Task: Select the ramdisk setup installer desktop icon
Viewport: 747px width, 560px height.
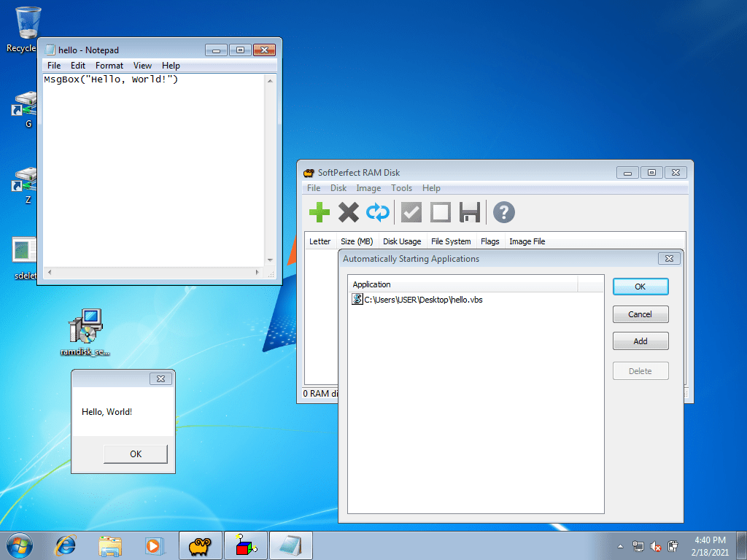Action: point(85,332)
